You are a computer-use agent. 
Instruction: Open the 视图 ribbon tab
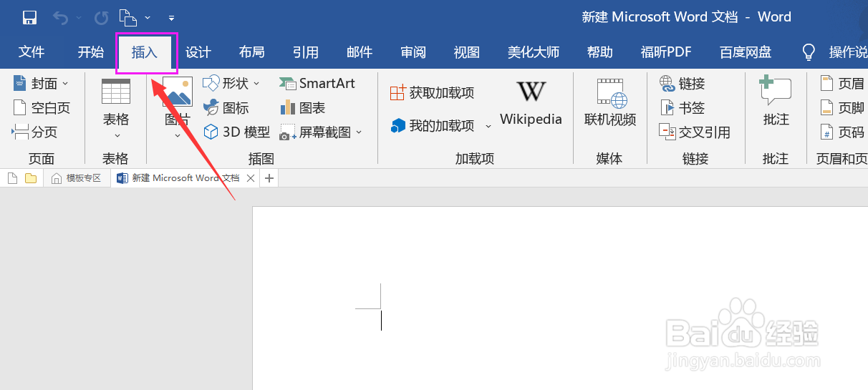pos(467,52)
